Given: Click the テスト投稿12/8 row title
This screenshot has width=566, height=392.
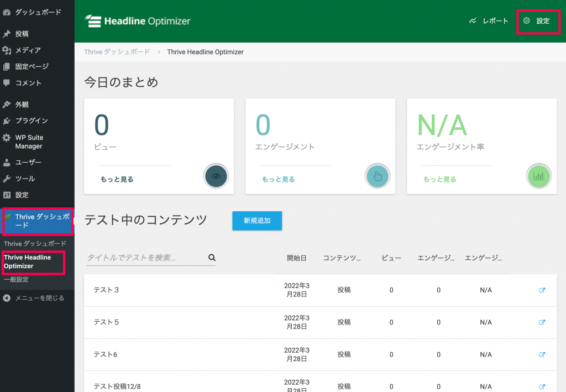Looking at the screenshot, I should pos(117,386).
